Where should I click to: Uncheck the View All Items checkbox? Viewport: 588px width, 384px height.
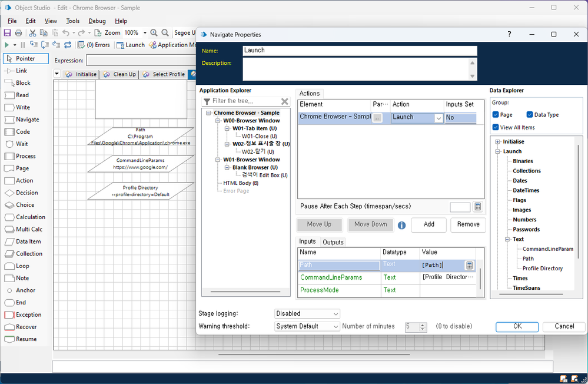pyautogui.click(x=496, y=127)
